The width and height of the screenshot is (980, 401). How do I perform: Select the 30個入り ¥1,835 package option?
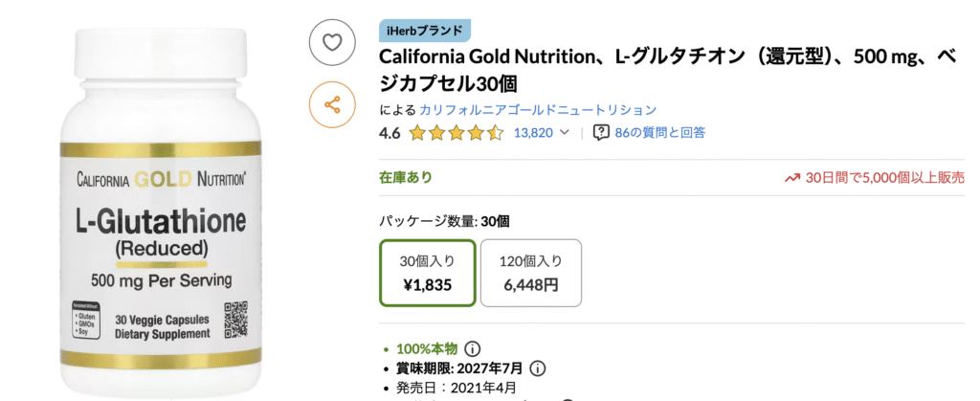tap(427, 273)
